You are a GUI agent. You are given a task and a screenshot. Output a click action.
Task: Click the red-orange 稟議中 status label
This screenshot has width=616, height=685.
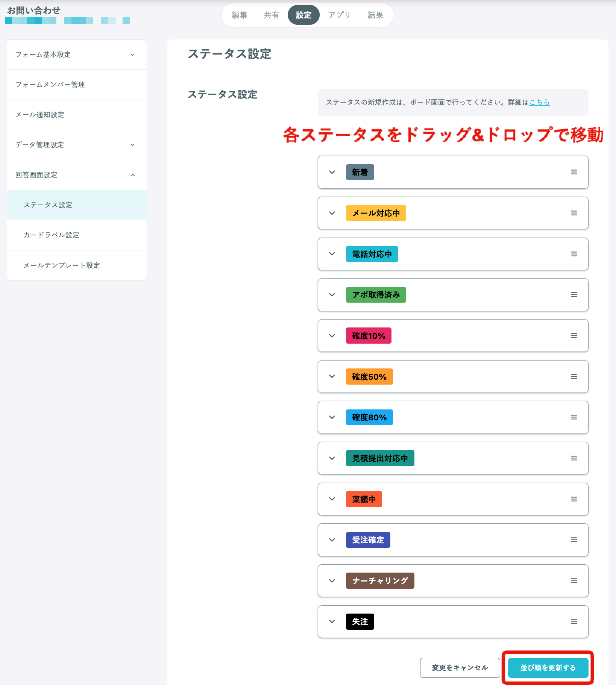point(364,499)
